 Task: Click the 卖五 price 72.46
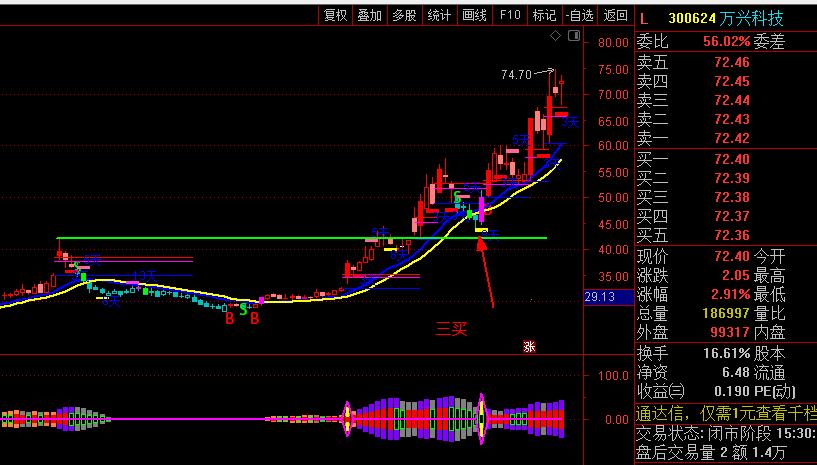pos(732,63)
